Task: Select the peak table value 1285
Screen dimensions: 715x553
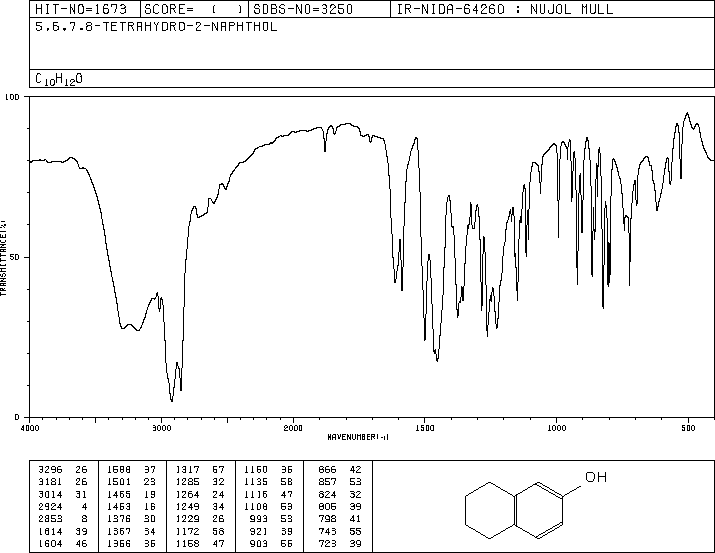Action: tap(187, 482)
